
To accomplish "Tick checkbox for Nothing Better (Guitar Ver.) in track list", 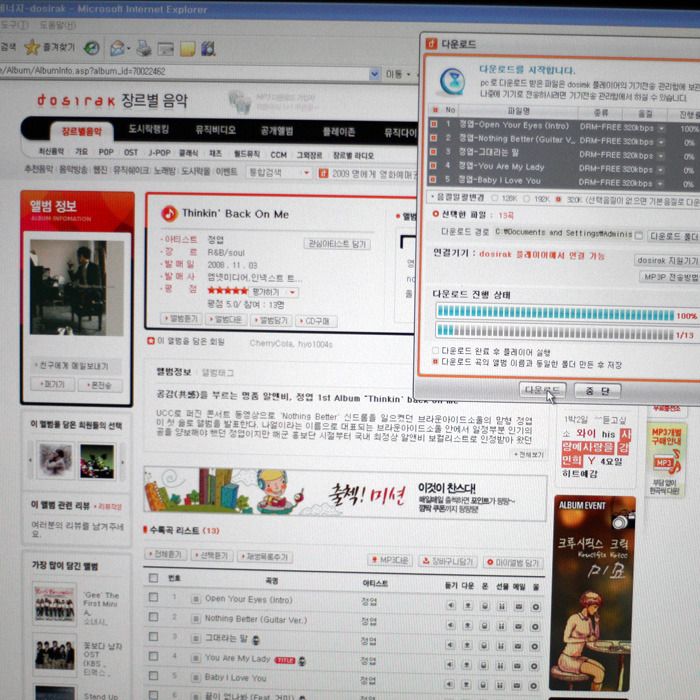I will (153, 617).
